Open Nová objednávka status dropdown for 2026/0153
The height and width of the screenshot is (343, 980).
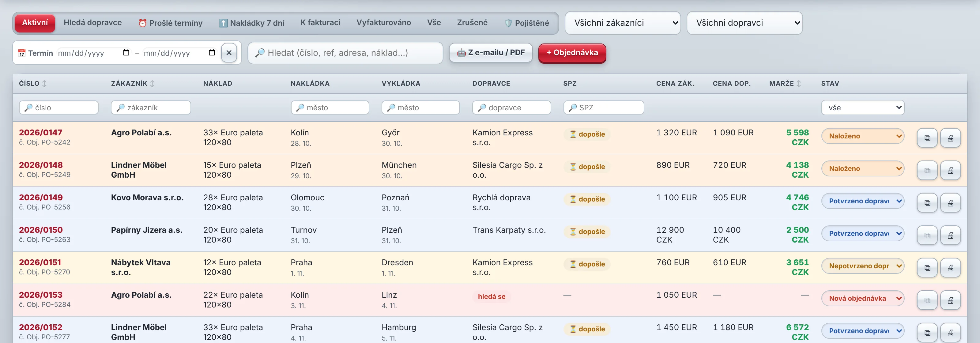[862, 298]
